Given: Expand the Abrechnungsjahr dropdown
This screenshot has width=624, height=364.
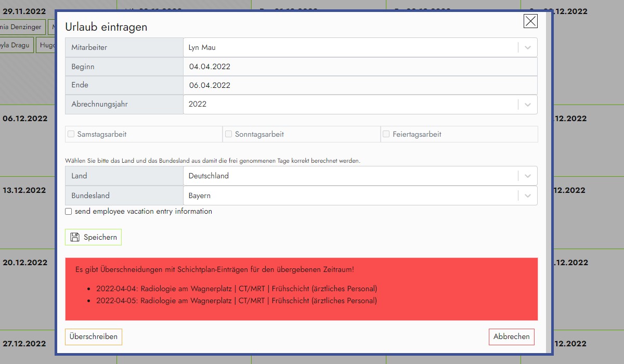Looking at the screenshot, I should 527,105.
